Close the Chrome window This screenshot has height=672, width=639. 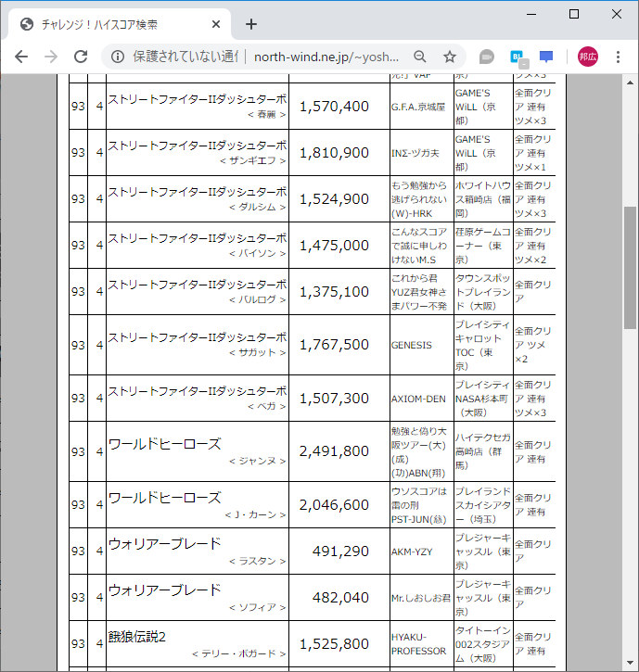(x=616, y=14)
